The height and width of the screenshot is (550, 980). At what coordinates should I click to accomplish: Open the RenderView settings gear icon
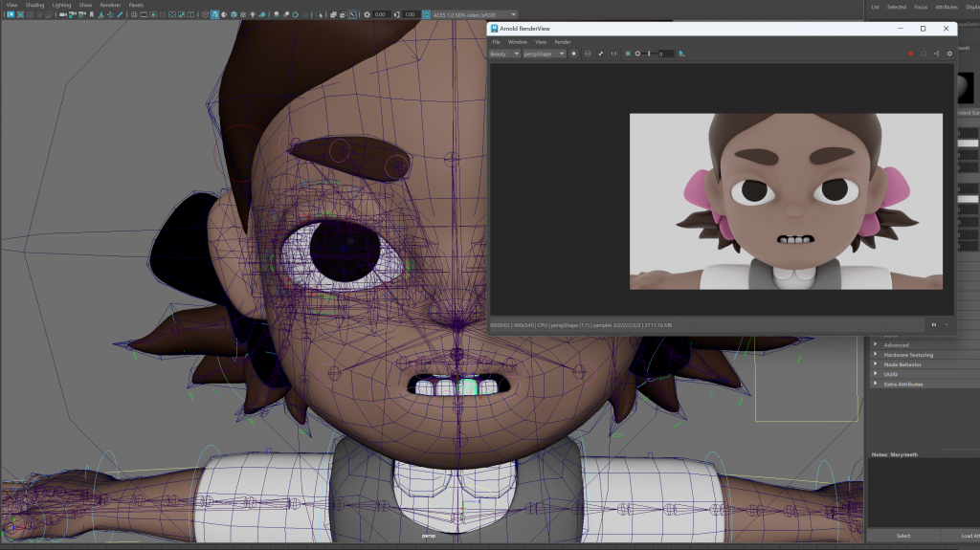click(x=949, y=54)
